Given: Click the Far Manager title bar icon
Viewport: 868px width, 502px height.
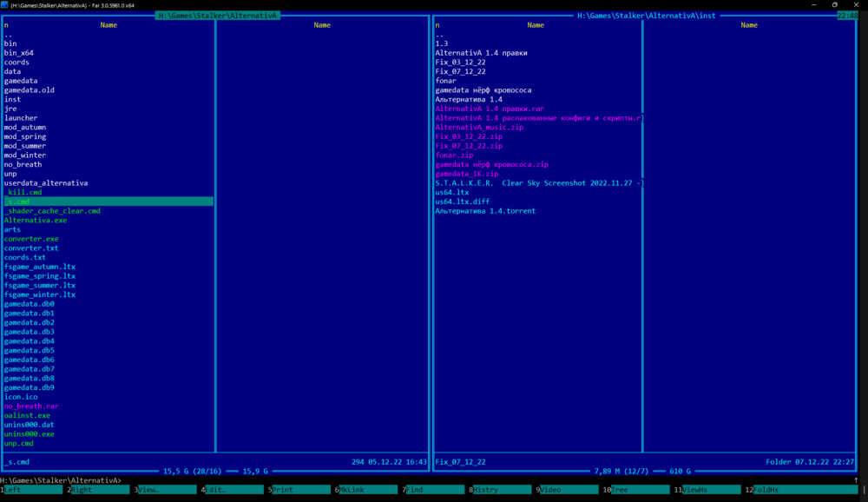Looking at the screenshot, I should 5,4.
